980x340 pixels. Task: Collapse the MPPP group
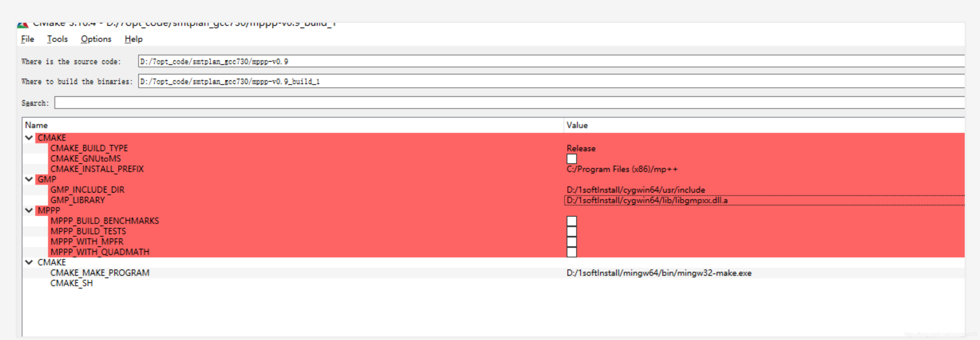29,211
